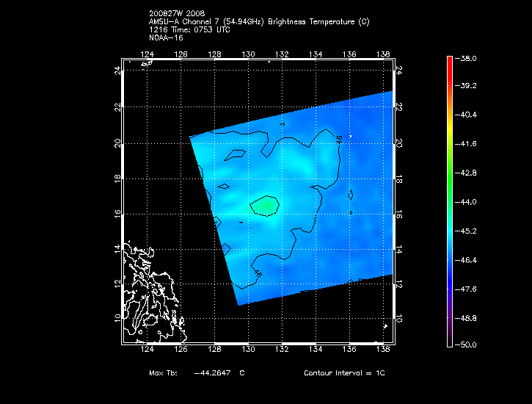
Task: Click the AMSU-A Channel 7 title line
Action: (x=258, y=22)
